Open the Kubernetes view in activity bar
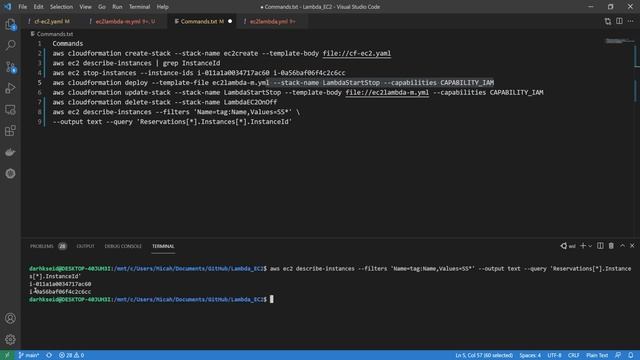This screenshot has width=640, height=360. (x=10, y=173)
